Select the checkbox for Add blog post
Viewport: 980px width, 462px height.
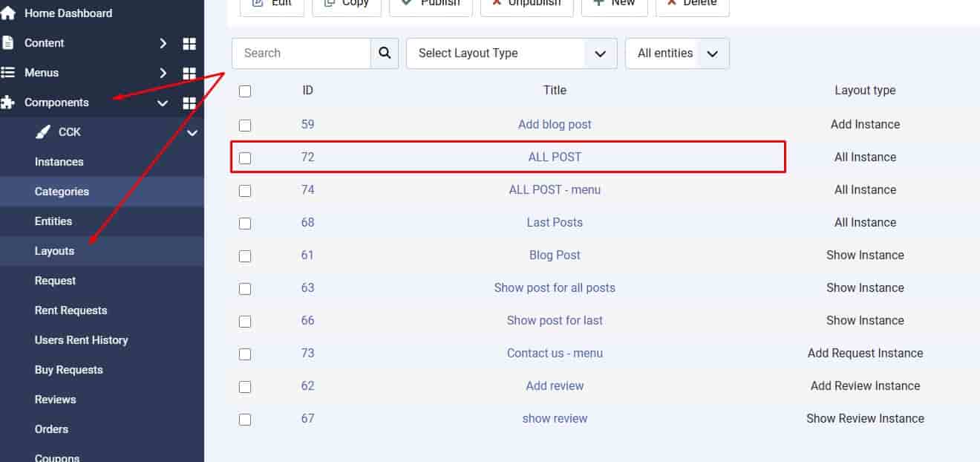coord(245,125)
